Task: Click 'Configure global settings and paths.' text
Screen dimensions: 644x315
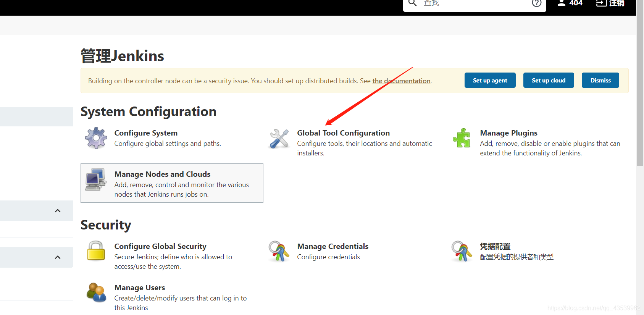Action: 168,144
